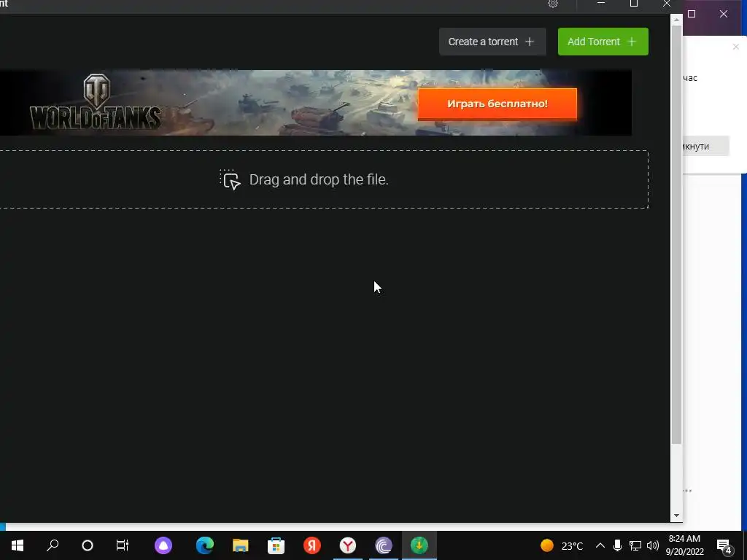Open Windows taskbar search
The width and height of the screenshot is (747, 560).
53,545
